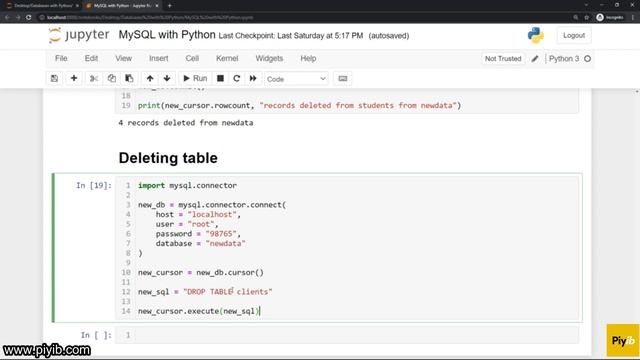Open the File menu
Viewport: 640px width, 360px height.
point(61,58)
